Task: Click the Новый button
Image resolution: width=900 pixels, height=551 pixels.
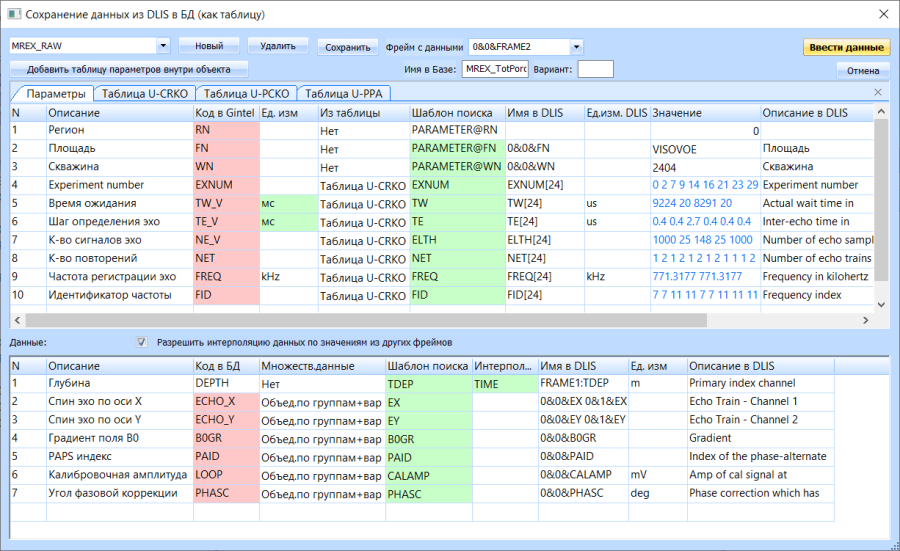Action: coord(209,46)
